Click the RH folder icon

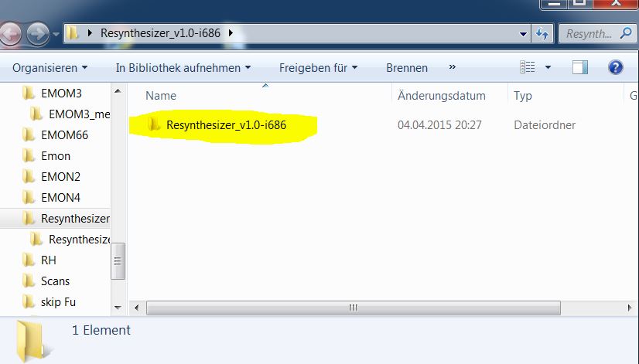28,260
